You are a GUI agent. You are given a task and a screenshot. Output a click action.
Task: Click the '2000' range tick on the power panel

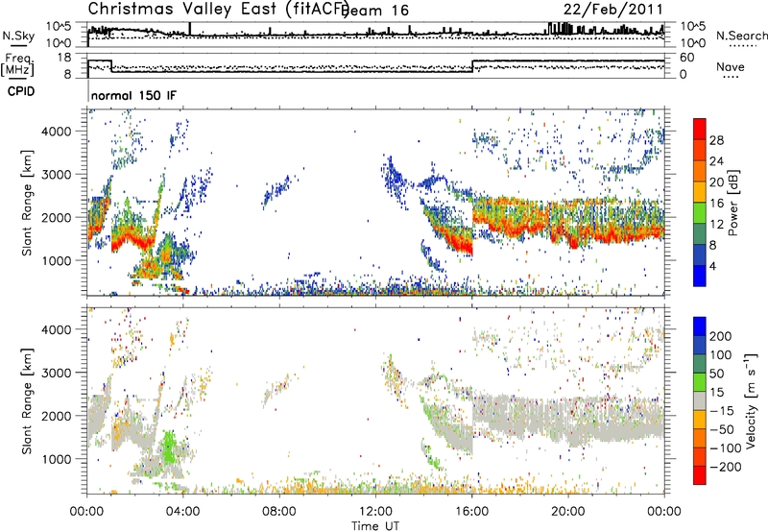click(x=56, y=217)
